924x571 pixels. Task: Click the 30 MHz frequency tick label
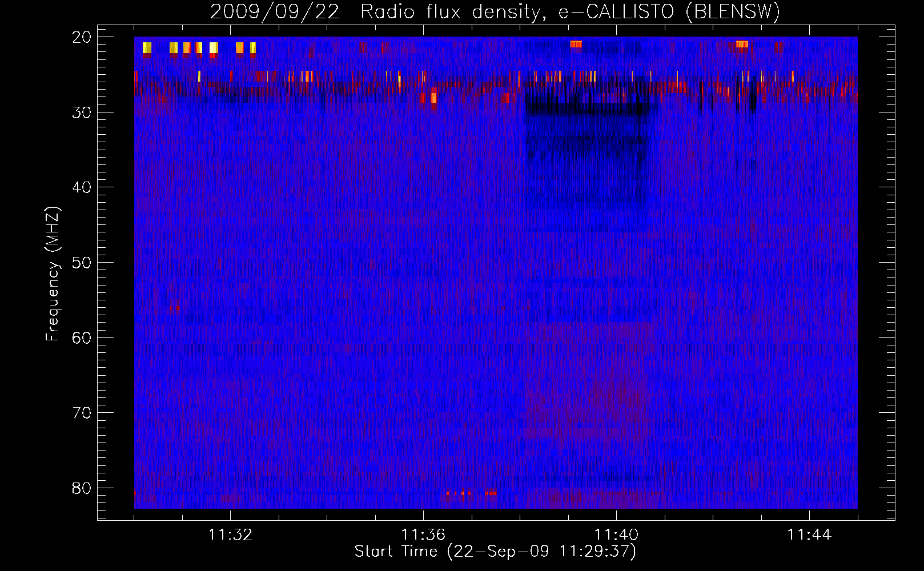click(x=81, y=112)
